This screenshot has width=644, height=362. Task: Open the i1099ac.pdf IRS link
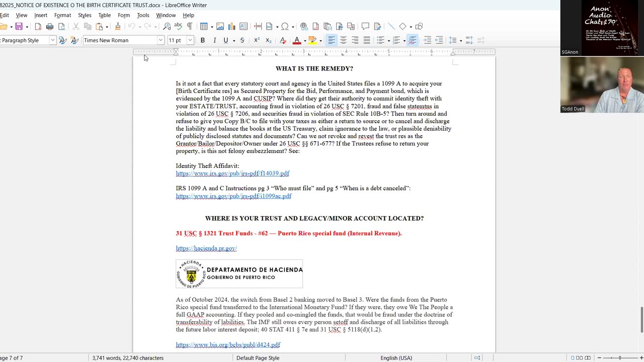233,196
